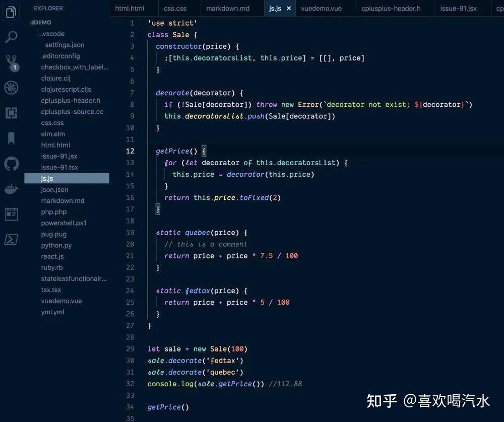Open settings.json from the file tree
504x422 pixels.
65,45
